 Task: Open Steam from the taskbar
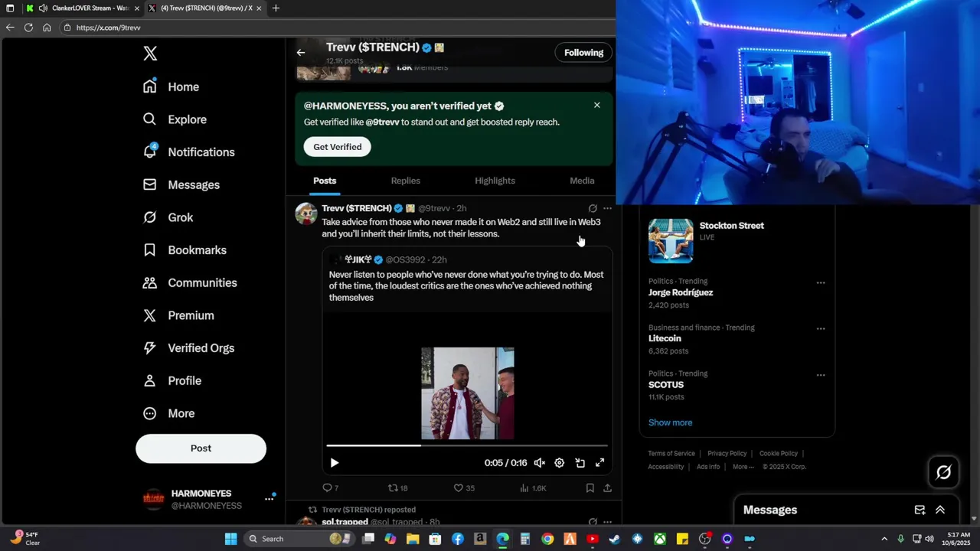pos(614,539)
